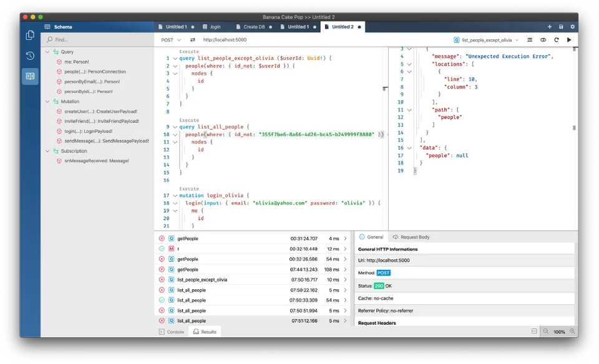Open settings gear icon

point(572,27)
